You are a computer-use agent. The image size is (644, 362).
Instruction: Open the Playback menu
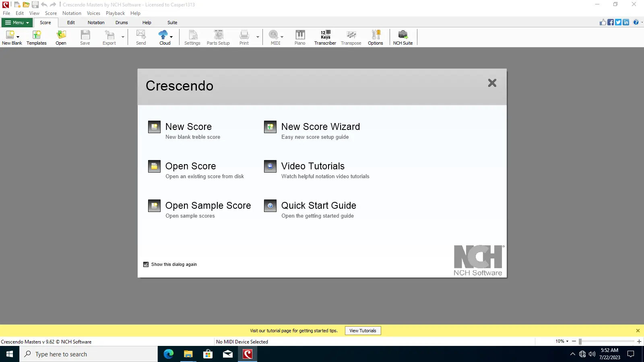pyautogui.click(x=115, y=13)
